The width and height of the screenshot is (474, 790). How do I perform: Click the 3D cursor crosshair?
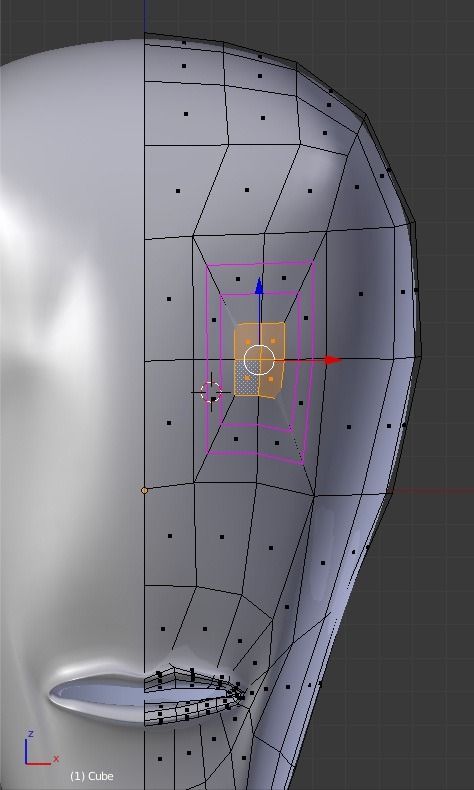(x=211, y=391)
